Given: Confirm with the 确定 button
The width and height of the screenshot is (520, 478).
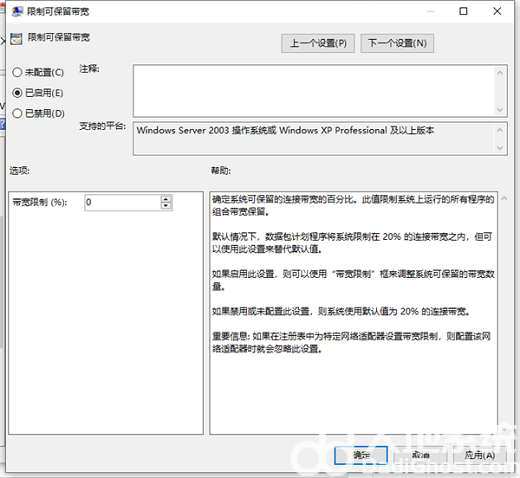Looking at the screenshot, I should [361, 455].
